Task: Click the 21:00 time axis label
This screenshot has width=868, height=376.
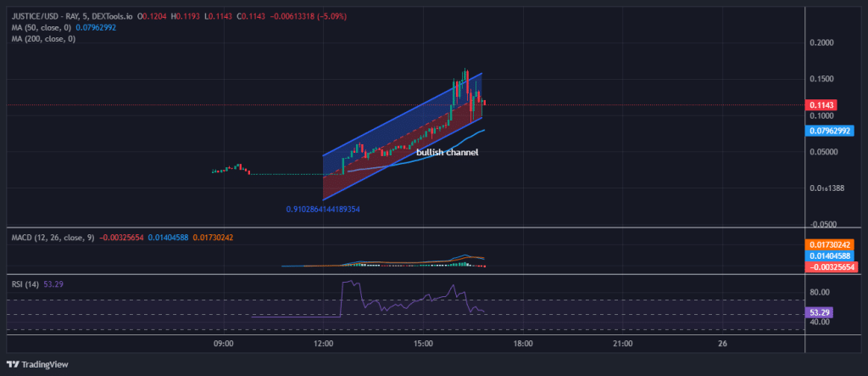Action: click(623, 344)
